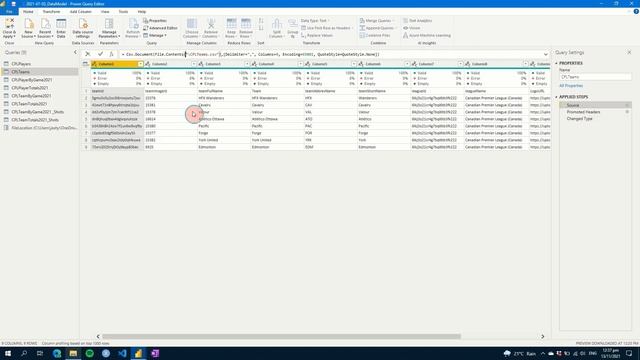Click the help icon at top right
The width and height of the screenshot is (640, 360).
(x=636, y=11)
